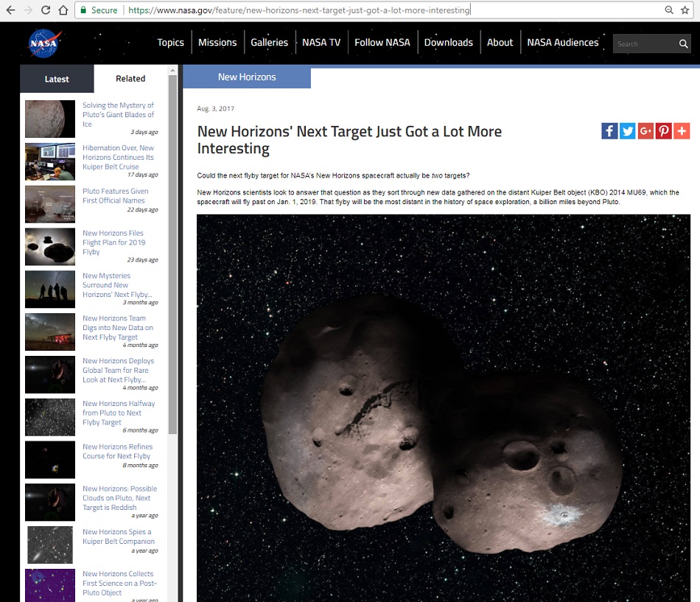
Task: Open Hibernation Over, New Horizons Continues link
Action: [119, 157]
